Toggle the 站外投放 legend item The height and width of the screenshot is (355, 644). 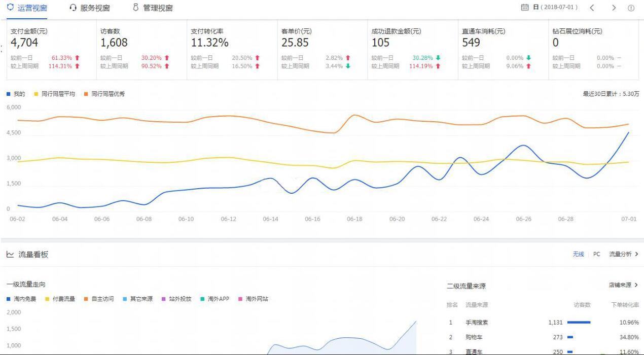point(176,299)
